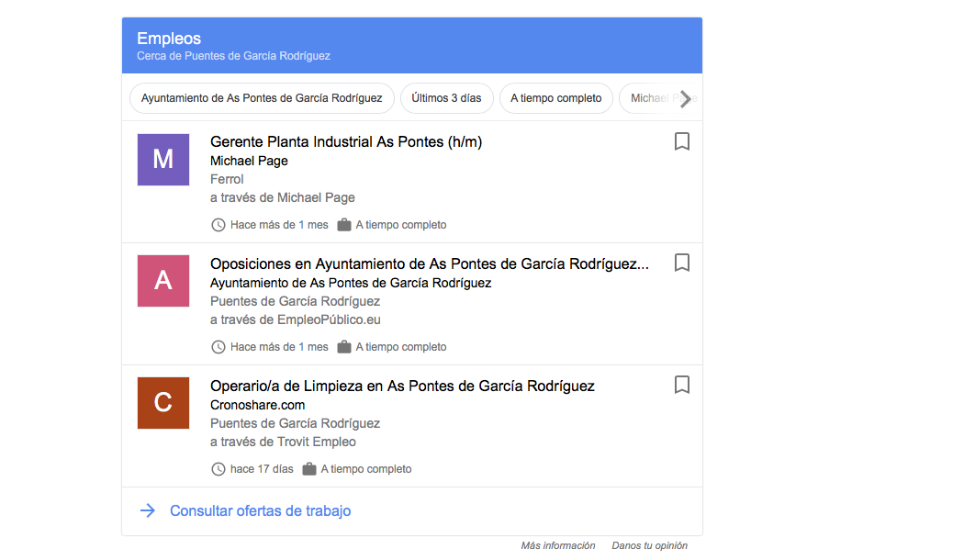Save the Gerente Planta Industrial job bookmark
975x560 pixels.
tap(681, 141)
